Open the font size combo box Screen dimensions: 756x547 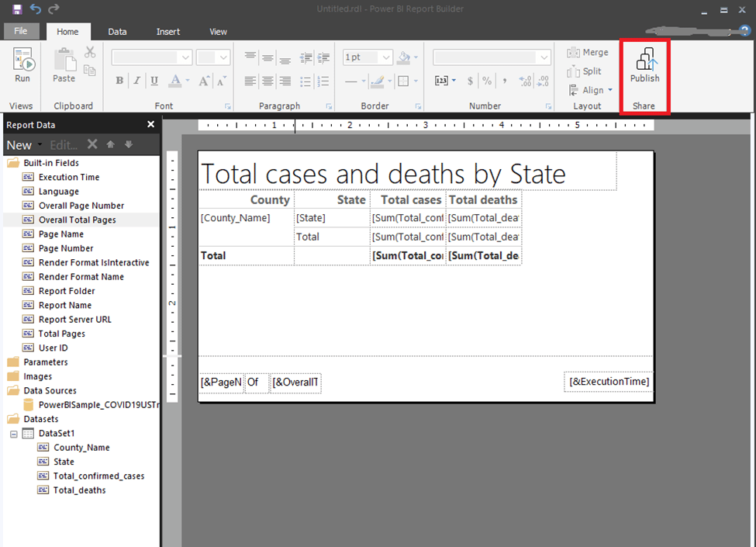212,57
